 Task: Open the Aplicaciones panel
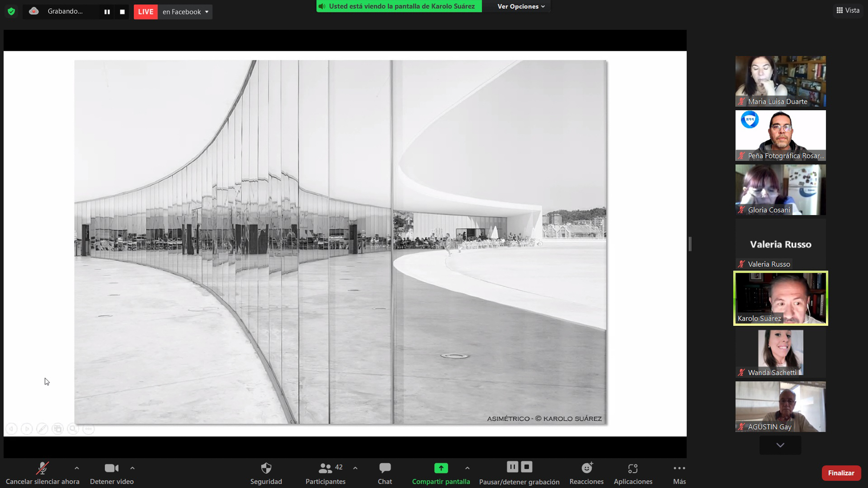tap(633, 473)
